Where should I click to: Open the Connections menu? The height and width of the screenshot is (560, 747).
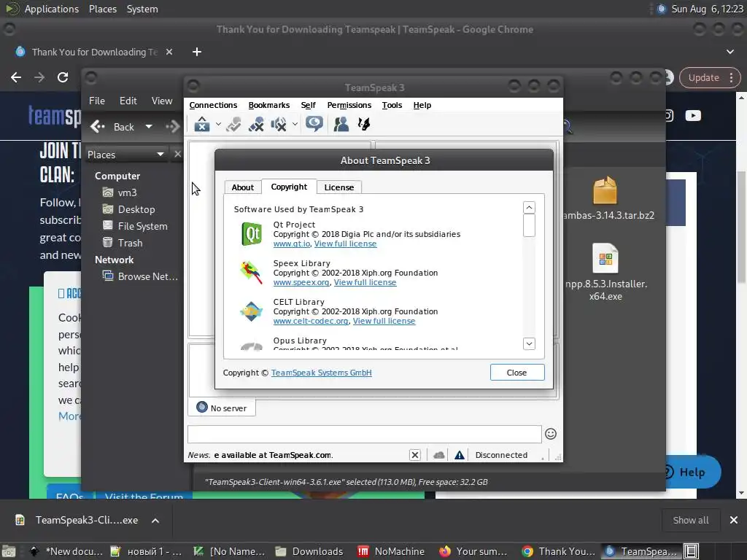[213, 105]
